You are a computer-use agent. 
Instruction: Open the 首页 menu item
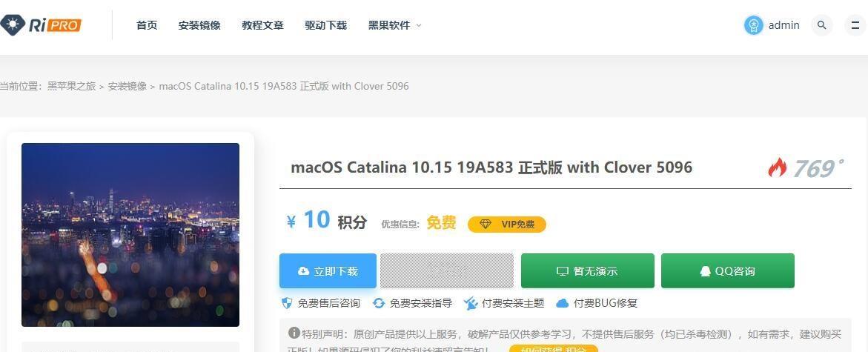tap(147, 25)
